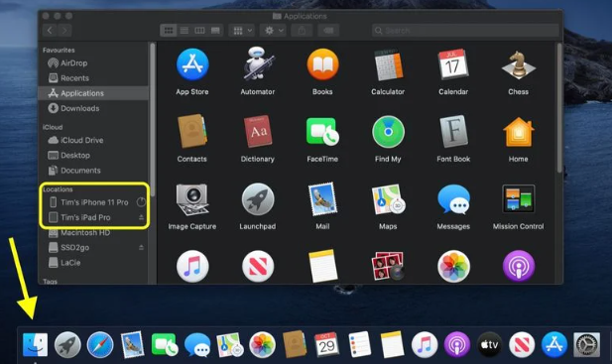Viewport: 612px width, 364px height.
Task: Click the Share toolbar button
Action: [302, 31]
